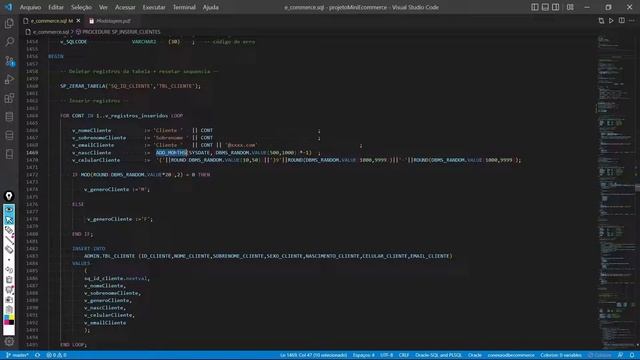Click the conexaodbecommerce connection status item
This screenshot has height=360, width=640.
(x=511, y=355)
